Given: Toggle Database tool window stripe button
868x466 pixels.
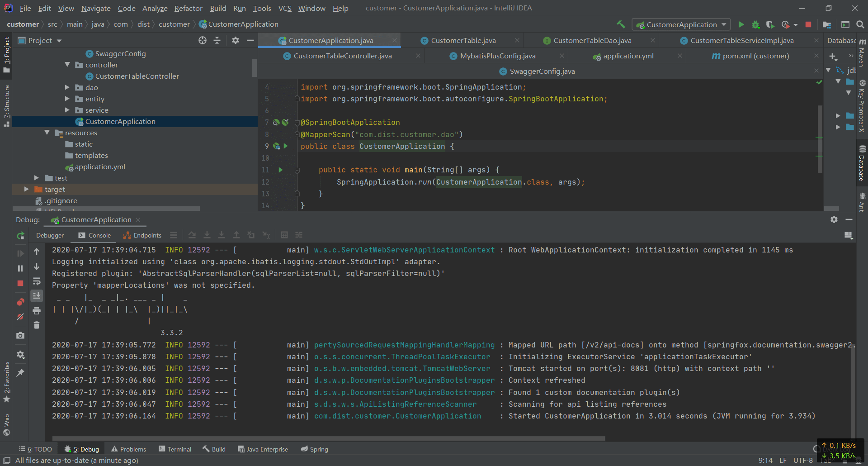Looking at the screenshot, I should click(862, 163).
